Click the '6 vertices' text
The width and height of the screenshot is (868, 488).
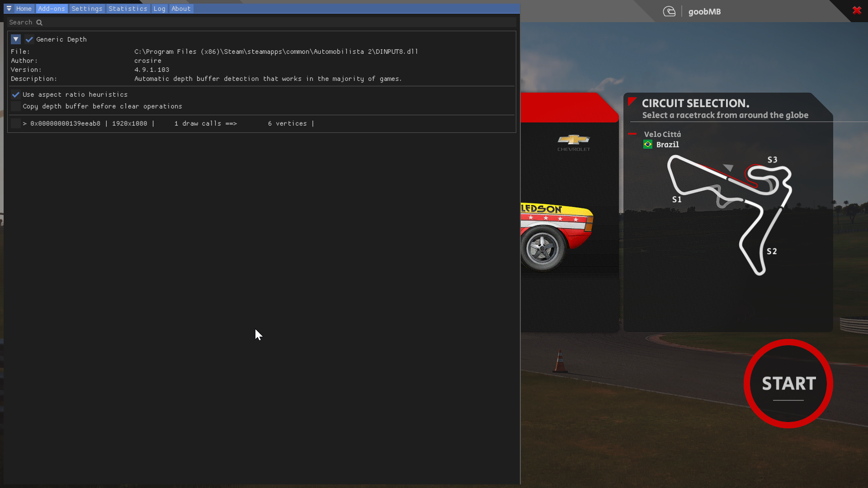coord(287,123)
